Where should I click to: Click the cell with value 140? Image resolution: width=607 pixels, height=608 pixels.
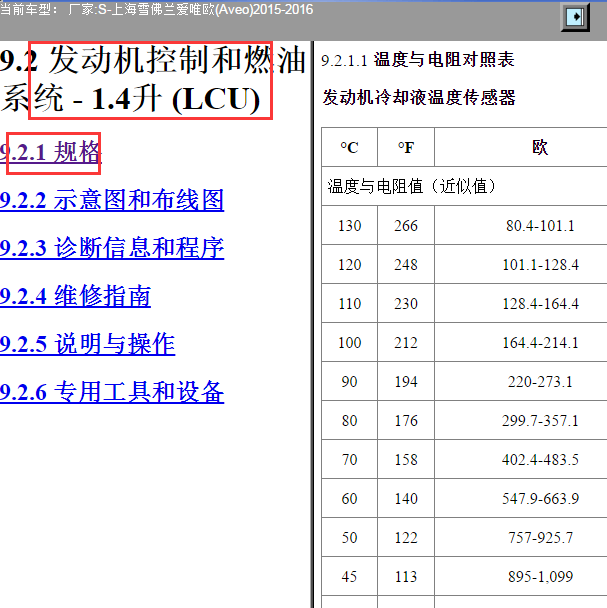click(406, 499)
